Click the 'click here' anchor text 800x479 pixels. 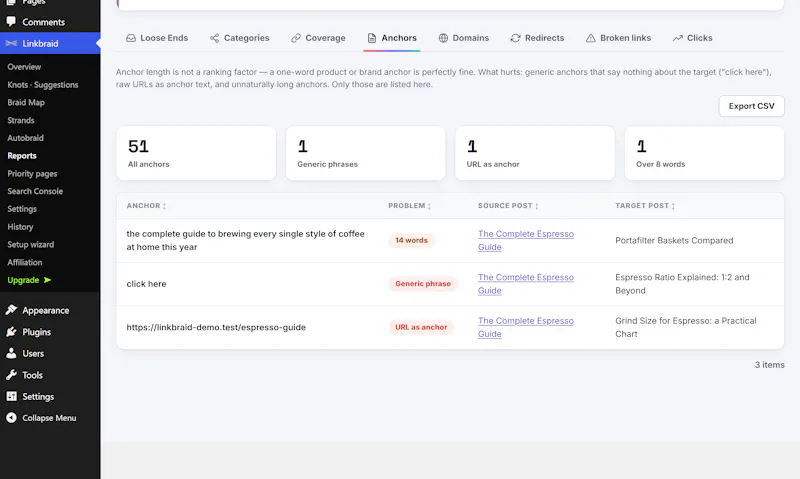point(146,284)
